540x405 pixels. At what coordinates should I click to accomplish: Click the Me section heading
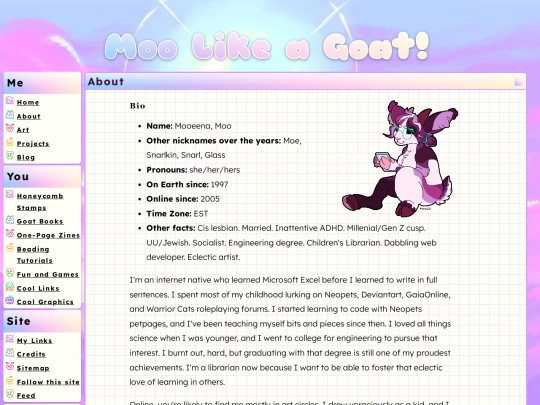[x=15, y=83]
